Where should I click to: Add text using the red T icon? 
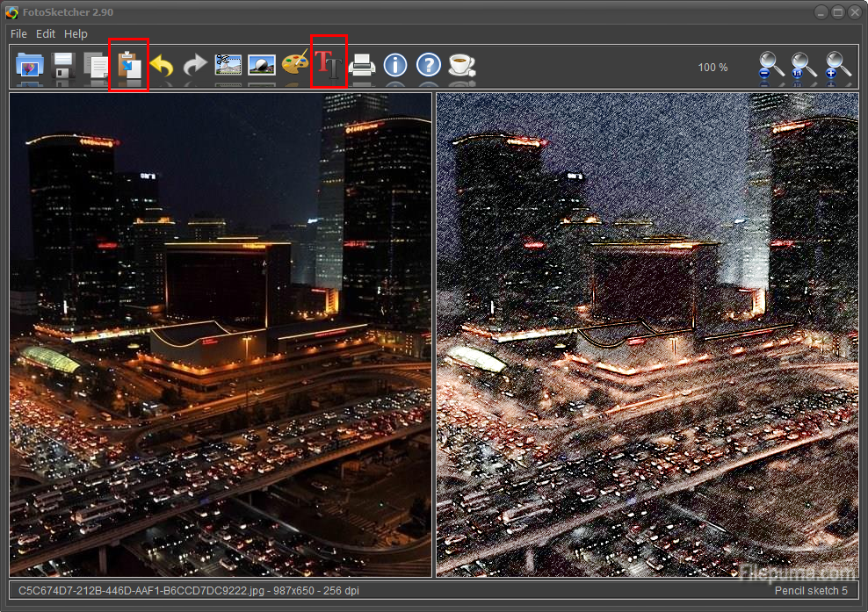coord(329,65)
